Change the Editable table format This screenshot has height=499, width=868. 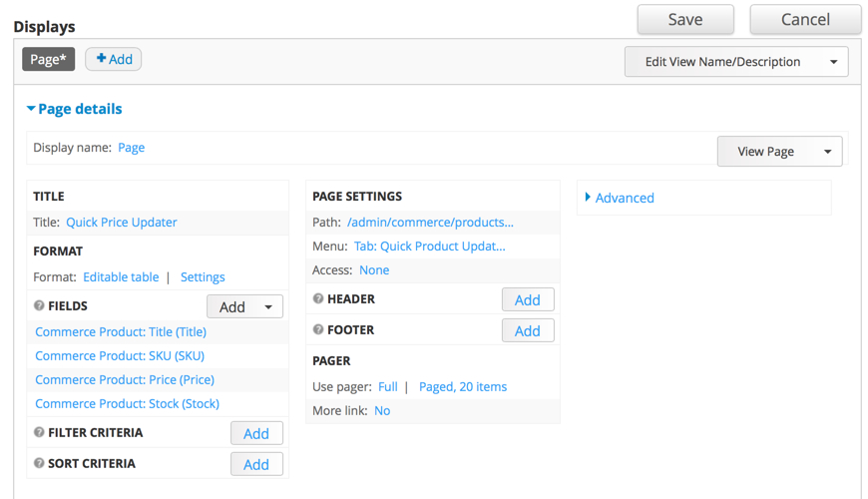[121, 277]
